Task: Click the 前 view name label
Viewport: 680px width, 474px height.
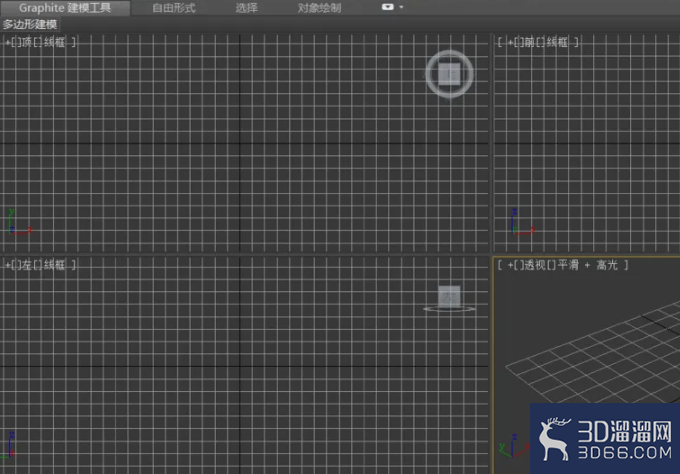Action: 529,42
